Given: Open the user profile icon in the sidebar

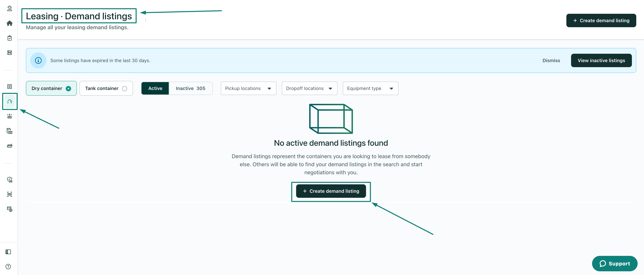Looking at the screenshot, I should pos(10,9).
